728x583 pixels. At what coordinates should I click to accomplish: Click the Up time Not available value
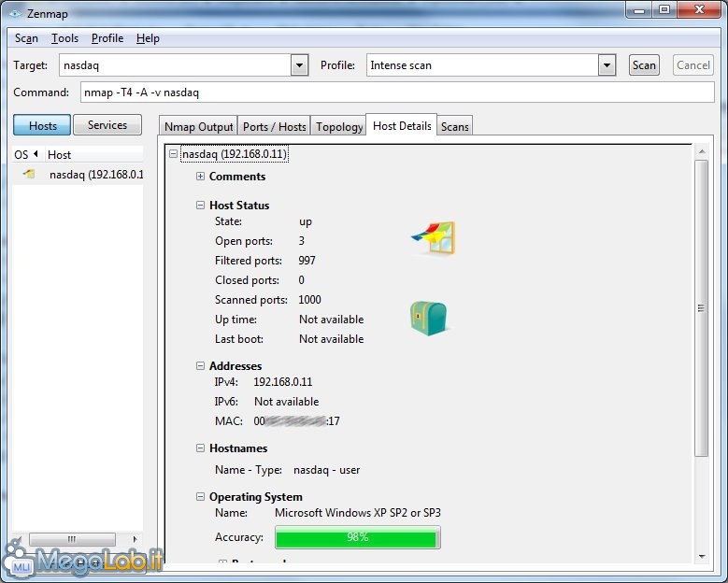[x=332, y=320]
